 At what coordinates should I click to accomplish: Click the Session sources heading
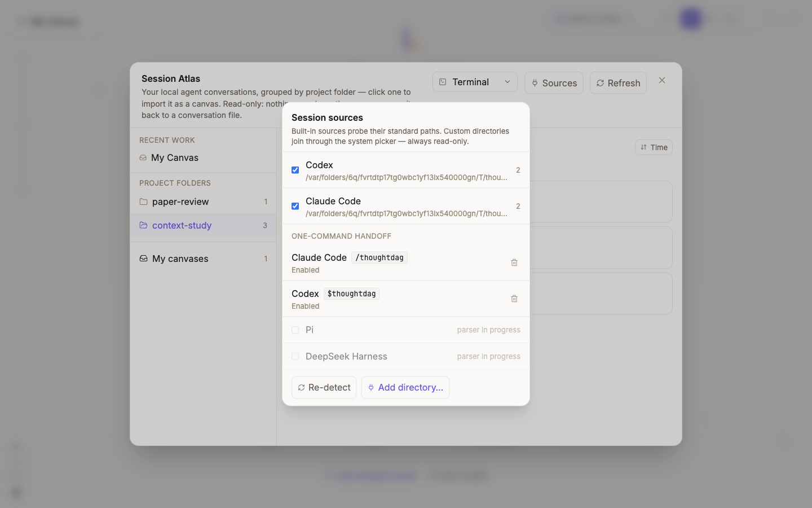click(327, 117)
